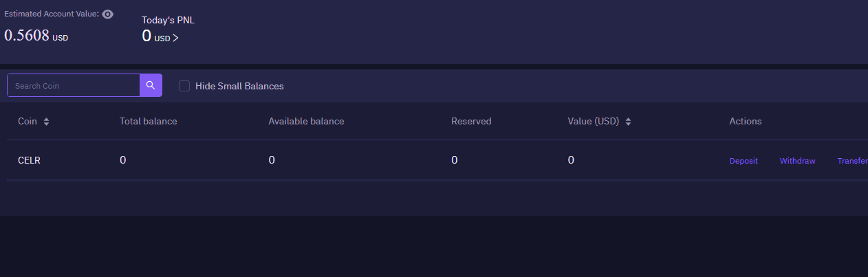Click the Hide Small Balances label text
The width and height of the screenshot is (868, 277).
tap(239, 86)
